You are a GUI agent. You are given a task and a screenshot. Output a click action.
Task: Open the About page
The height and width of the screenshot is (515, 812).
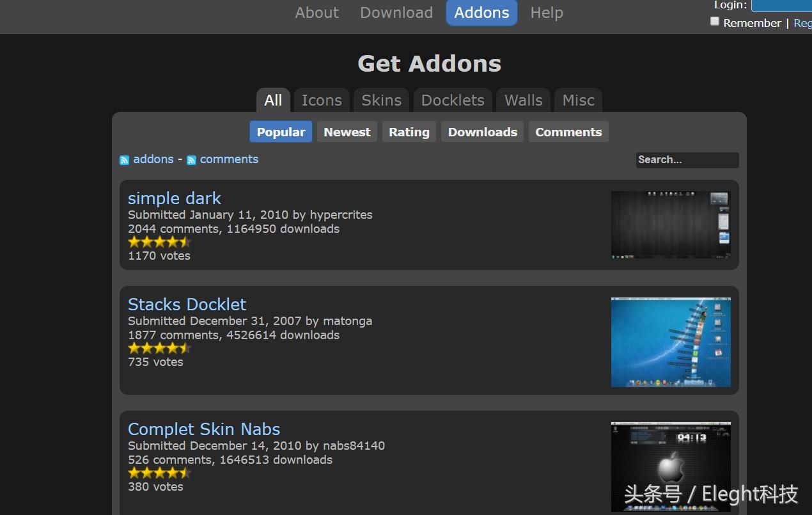click(x=317, y=13)
